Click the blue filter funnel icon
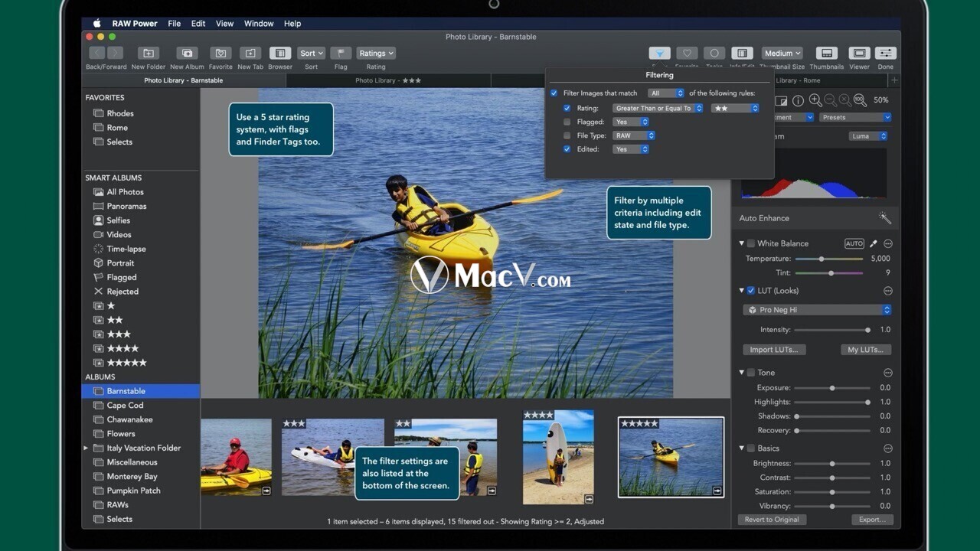The width and height of the screenshot is (980, 551). [x=660, y=53]
